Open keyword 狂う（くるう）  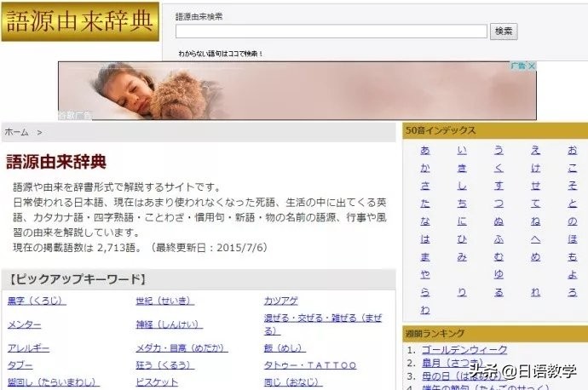point(165,365)
